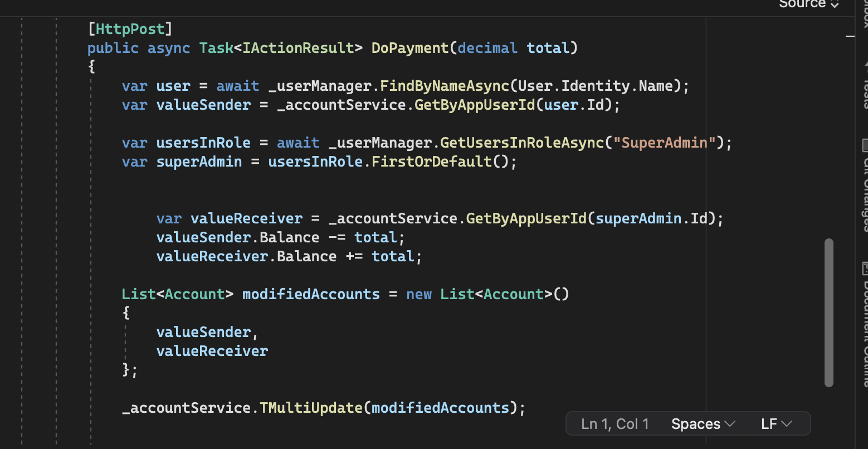Open the Spaces indentation dropdown
Screen dimensions: 868x449
coord(703,424)
